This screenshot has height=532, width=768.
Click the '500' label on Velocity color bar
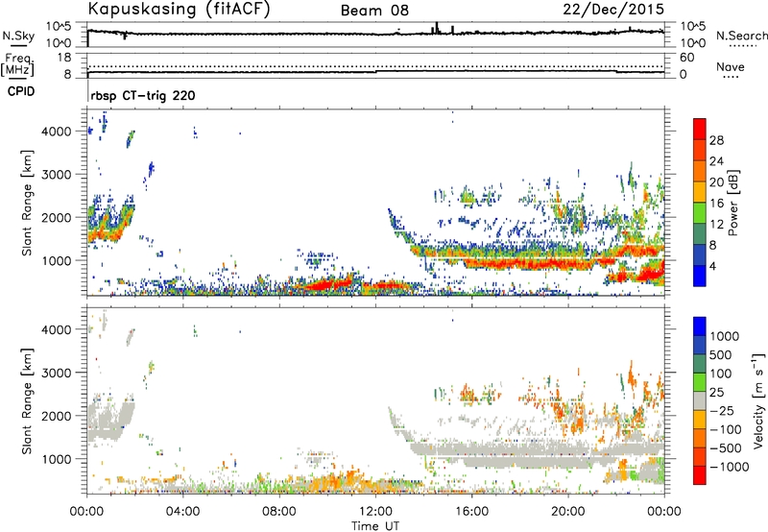click(719, 355)
